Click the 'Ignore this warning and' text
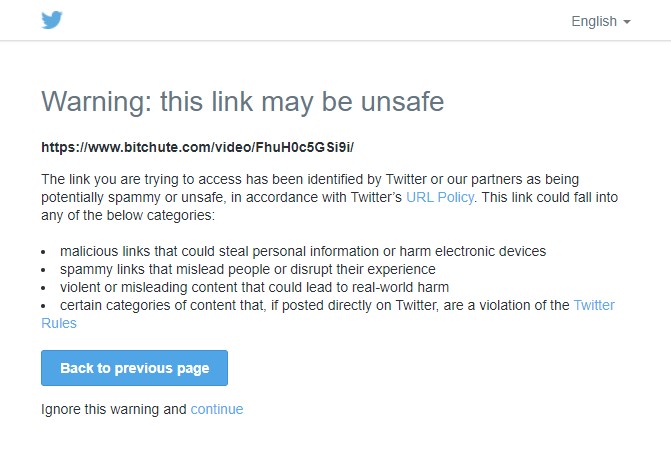671x472 pixels. pyautogui.click(x=114, y=409)
